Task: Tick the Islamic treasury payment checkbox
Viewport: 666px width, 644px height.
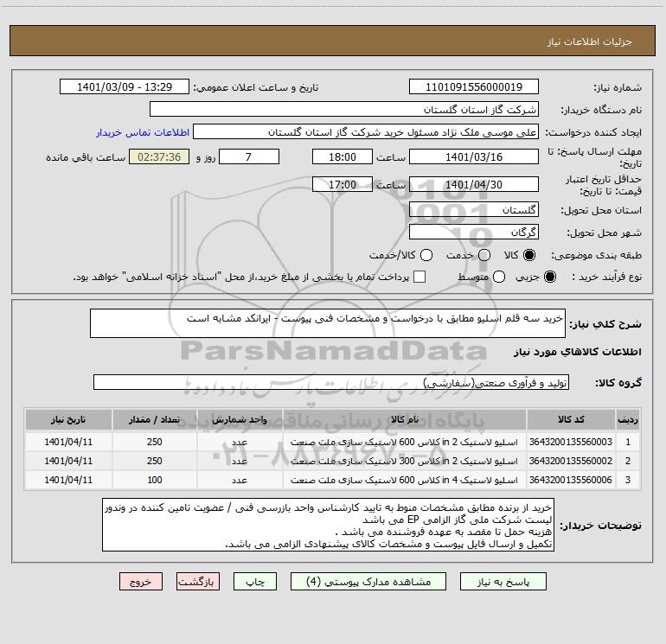Action: 419,277
